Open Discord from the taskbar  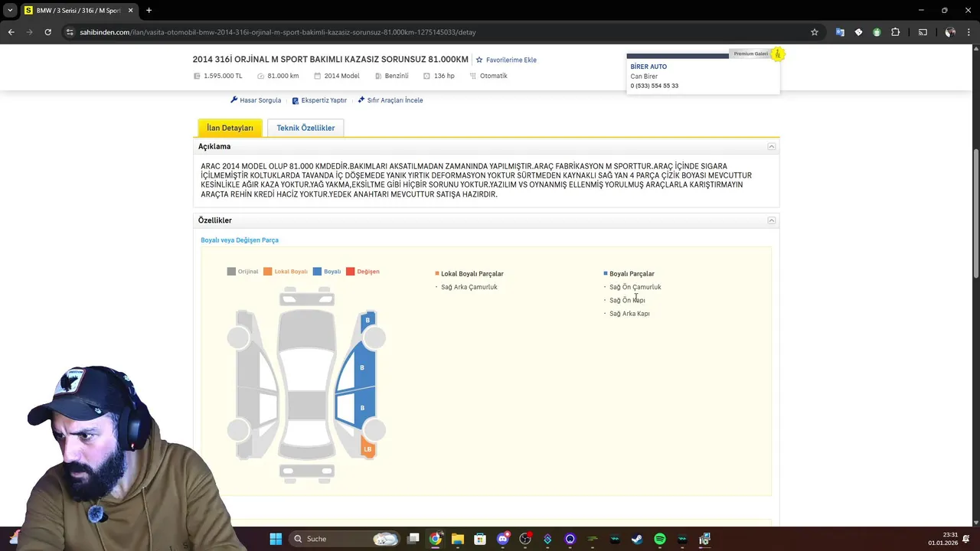click(503, 539)
